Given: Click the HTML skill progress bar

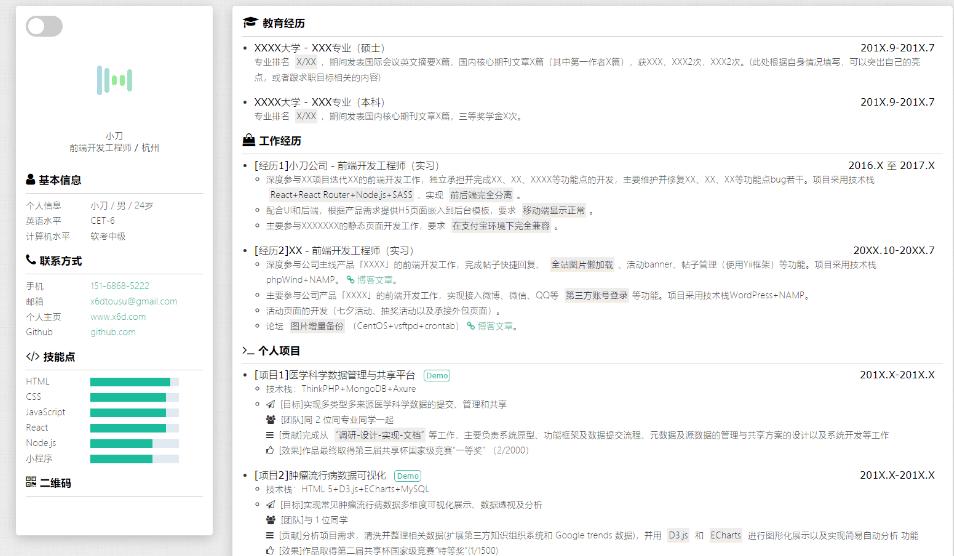Looking at the screenshot, I should point(134,382).
